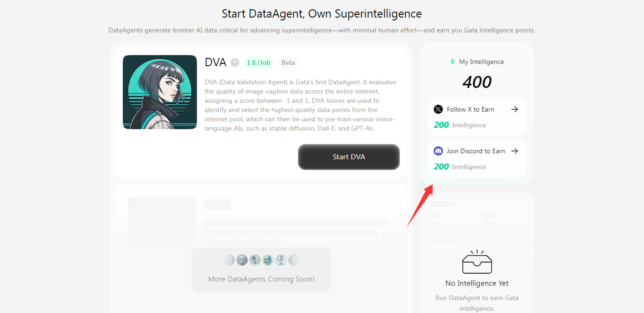Image resolution: width=644 pixels, height=313 pixels.
Task: Click the Intelligence coin icon near My Intelligence
Action: [453, 62]
